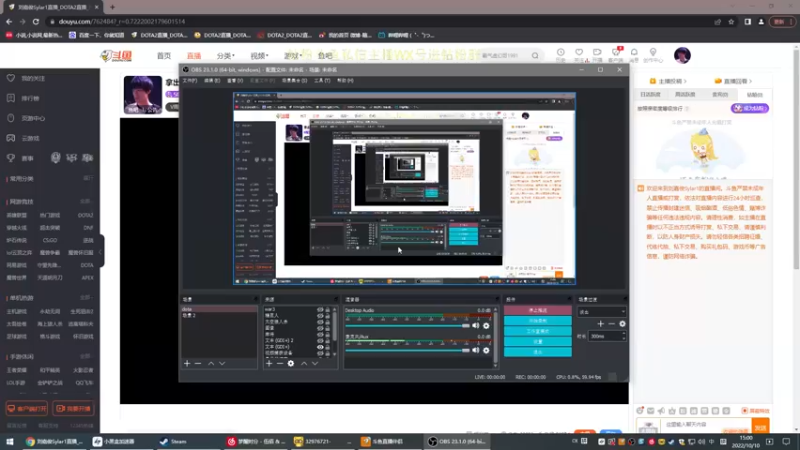Click the start recording button in OBS
This screenshot has width=800, height=450.
tap(538, 320)
